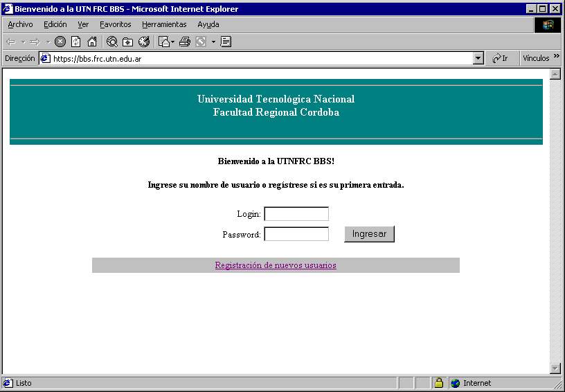The height and width of the screenshot is (392, 565).
Task: Maximize the Internet Explorer window
Action: point(543,9)
